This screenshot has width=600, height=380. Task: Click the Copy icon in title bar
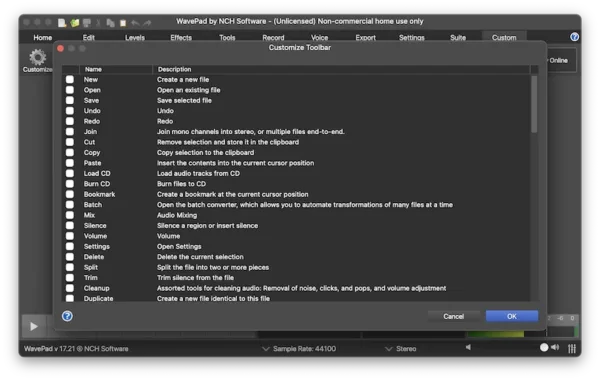[111, 23]
